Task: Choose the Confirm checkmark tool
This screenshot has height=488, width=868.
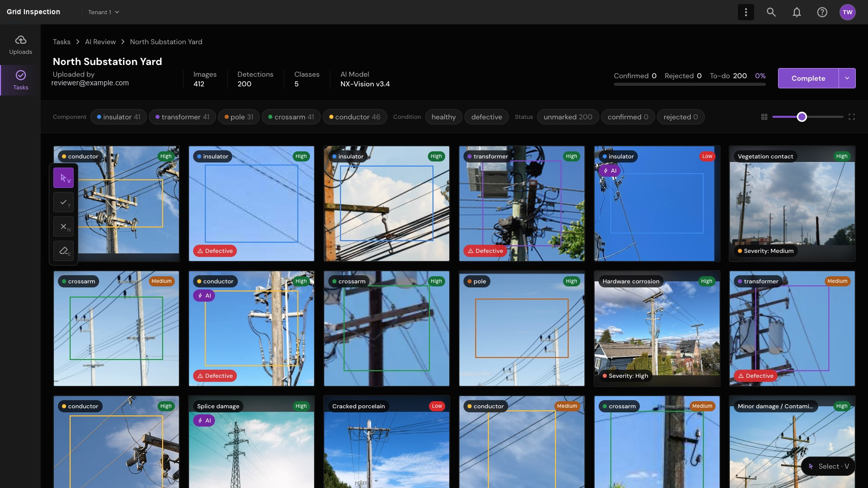Action: [64, 202]
